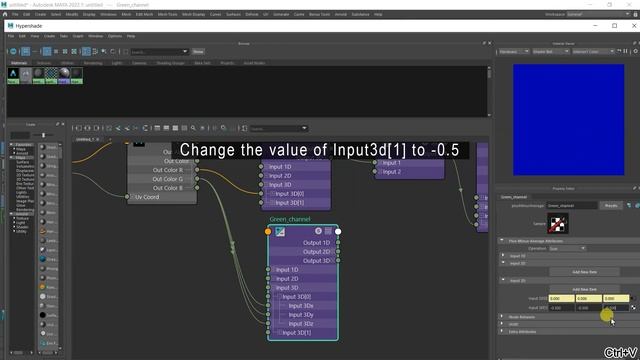The image size is (640, 360).
Task: Open the Hypershade File menu
Action: pos(11,36)
